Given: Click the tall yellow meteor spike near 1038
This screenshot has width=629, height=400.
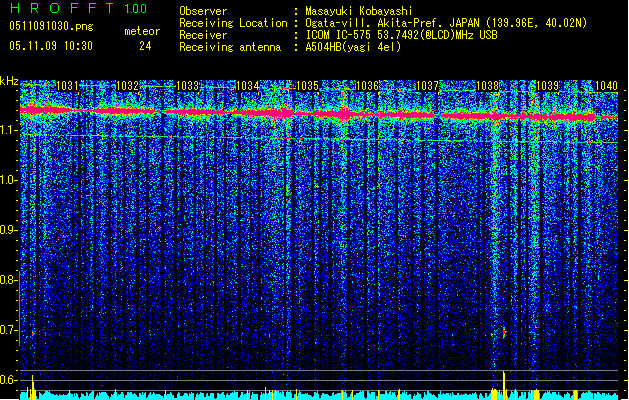Looking at the screenshot, I should (504, 385).
